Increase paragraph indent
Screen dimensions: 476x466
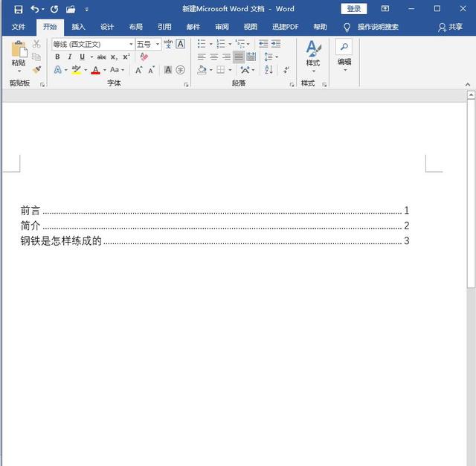(276, 44)
